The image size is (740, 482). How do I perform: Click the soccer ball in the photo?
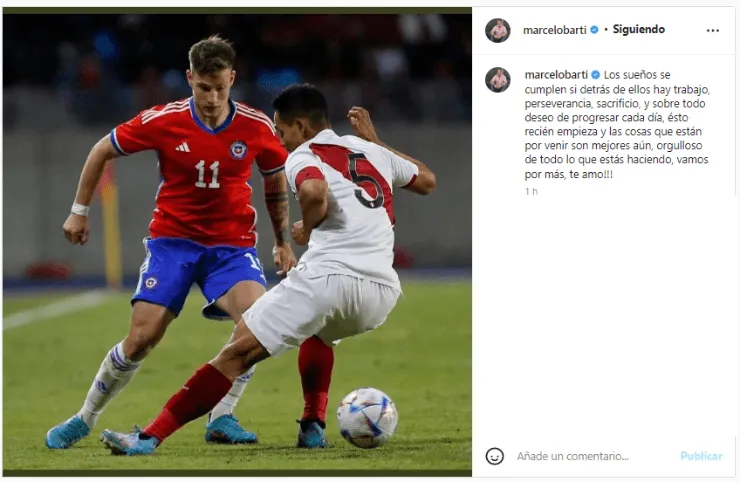367,417
